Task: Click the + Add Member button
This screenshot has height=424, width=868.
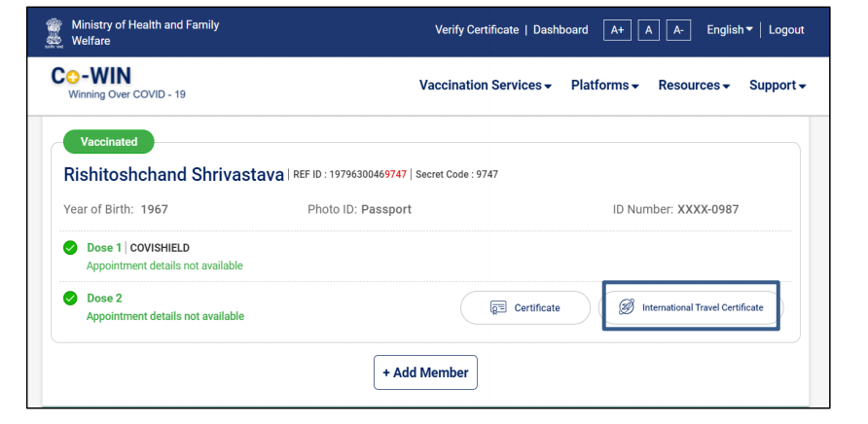Action: click(x=425, y=372)
